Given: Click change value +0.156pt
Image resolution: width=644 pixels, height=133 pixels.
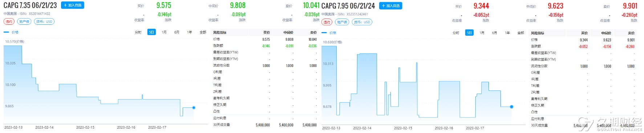Looking at the screenshot, I should coord(556,15).
